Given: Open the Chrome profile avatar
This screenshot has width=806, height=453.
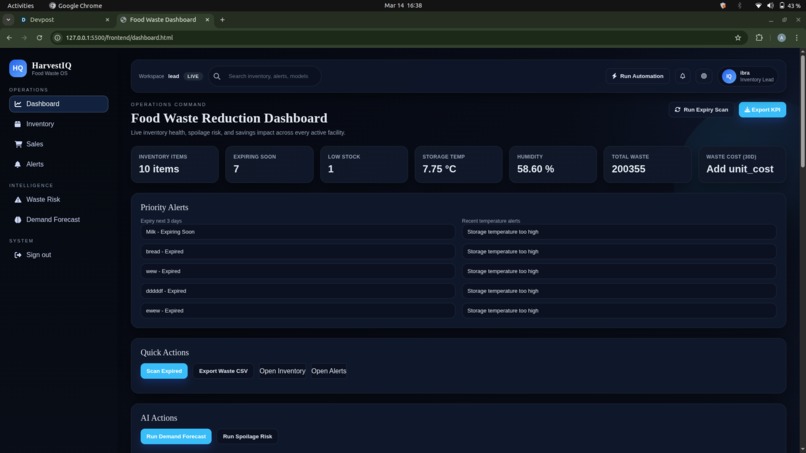Looking at the screenshot, I should click(x=781, y=38).
